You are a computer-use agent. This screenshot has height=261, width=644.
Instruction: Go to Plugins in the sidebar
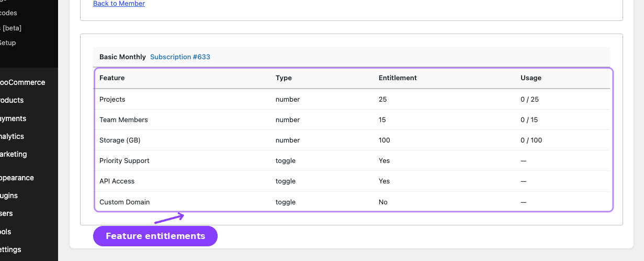pos(9,195)
